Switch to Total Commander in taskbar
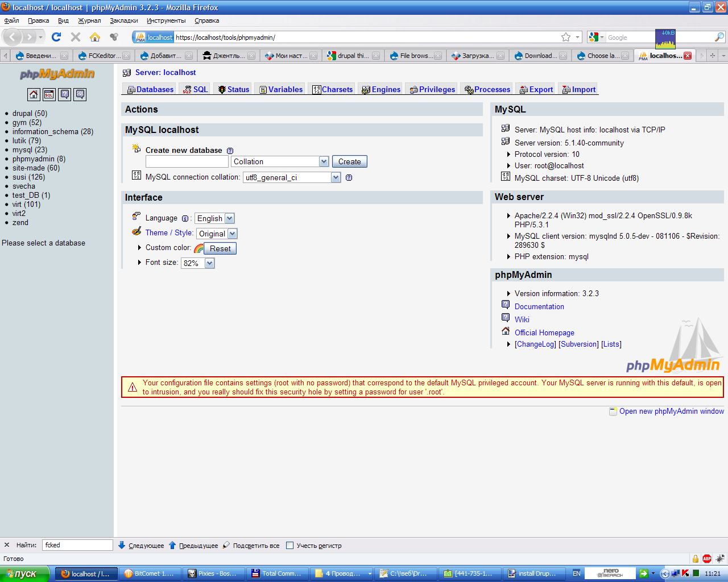Image resolution: width=728 pixels, height=582 pixels. (x=277, y=573)
